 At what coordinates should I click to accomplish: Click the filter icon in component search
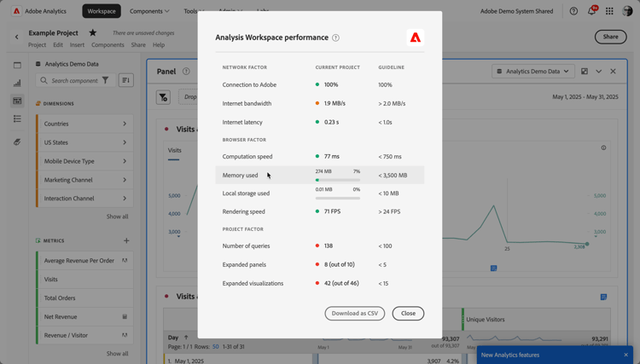coord(105,80)
